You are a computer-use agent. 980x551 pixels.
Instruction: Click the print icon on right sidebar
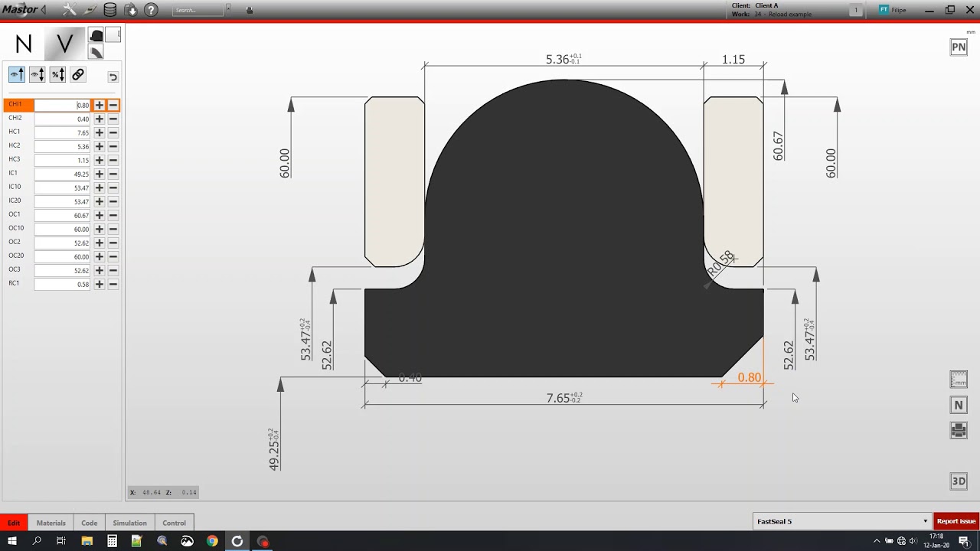(x=959, y=430)
